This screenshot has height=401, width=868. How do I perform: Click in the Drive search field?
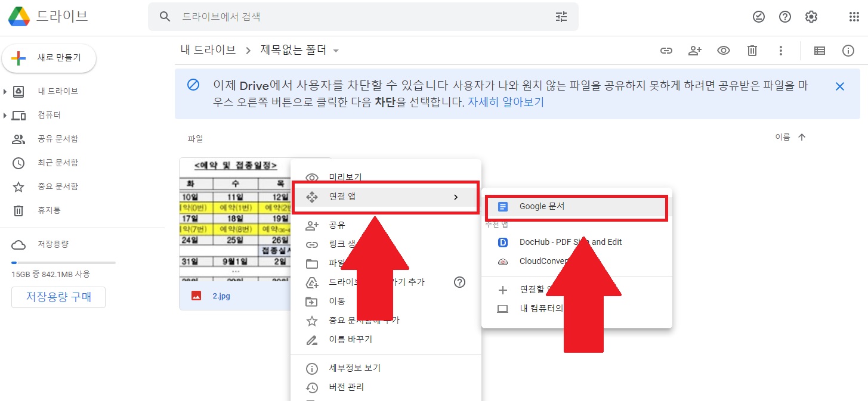(364, 17)
